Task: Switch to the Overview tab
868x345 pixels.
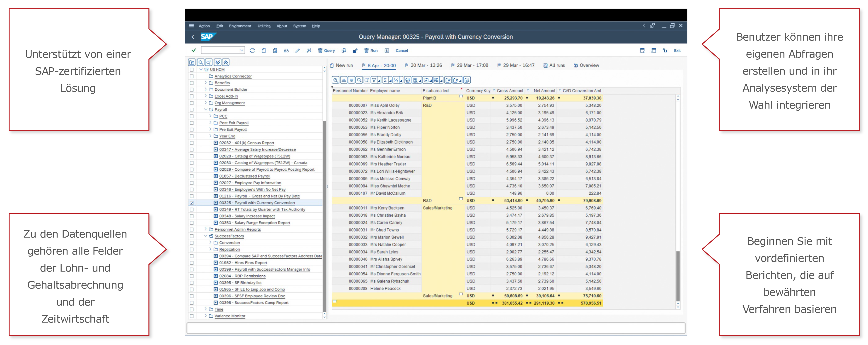Action: tap(586, 66)
